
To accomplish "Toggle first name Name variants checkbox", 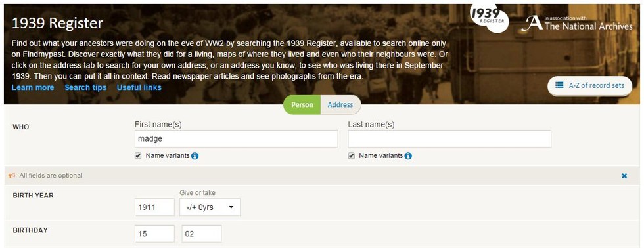I will click(x=138, y=155).
